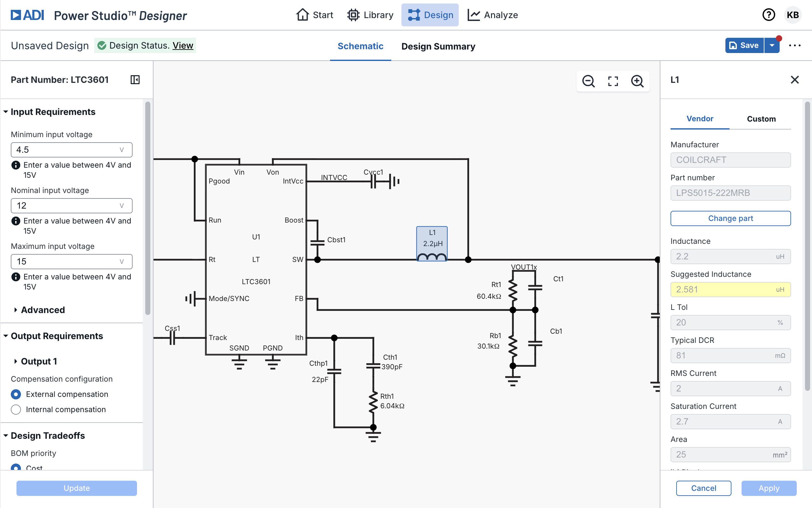Click the Design Status View link
The image size is (812, 508).
(x=183, y=45)
